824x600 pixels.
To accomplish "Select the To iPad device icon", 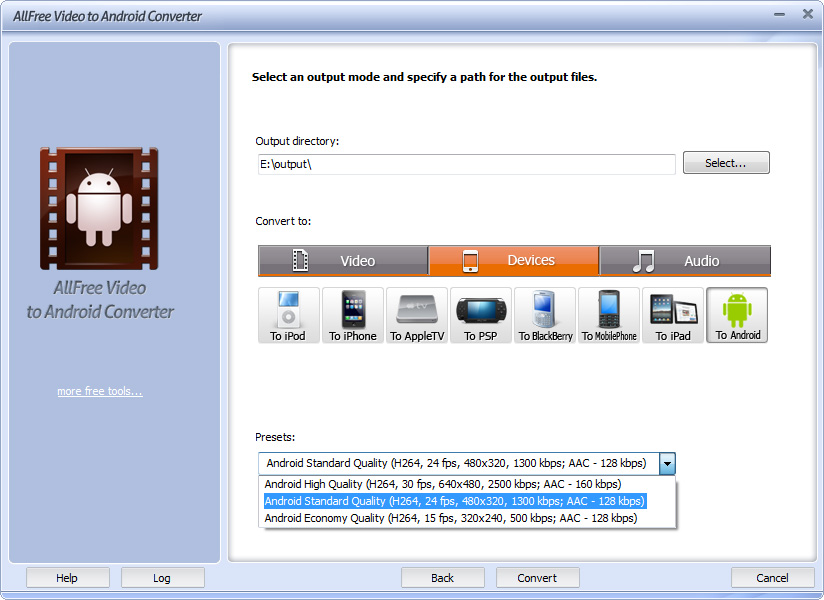I will pos(673,315).
